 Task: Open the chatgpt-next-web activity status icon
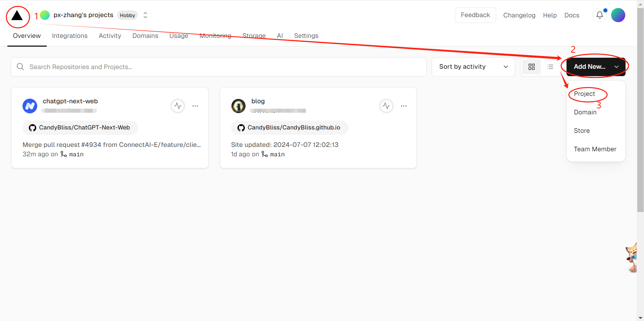(x=178, y=106)
